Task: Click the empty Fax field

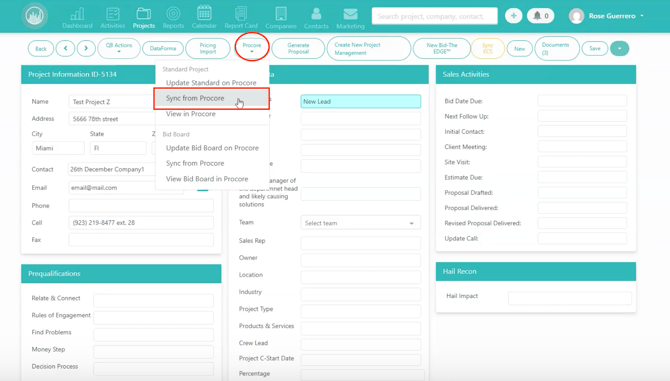Action: [x=141, y=240]
